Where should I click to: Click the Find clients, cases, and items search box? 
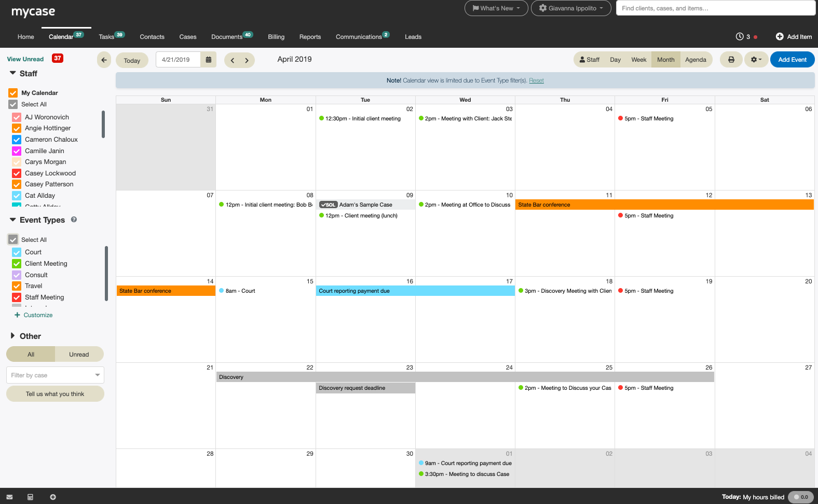click(x=716, y=8)
